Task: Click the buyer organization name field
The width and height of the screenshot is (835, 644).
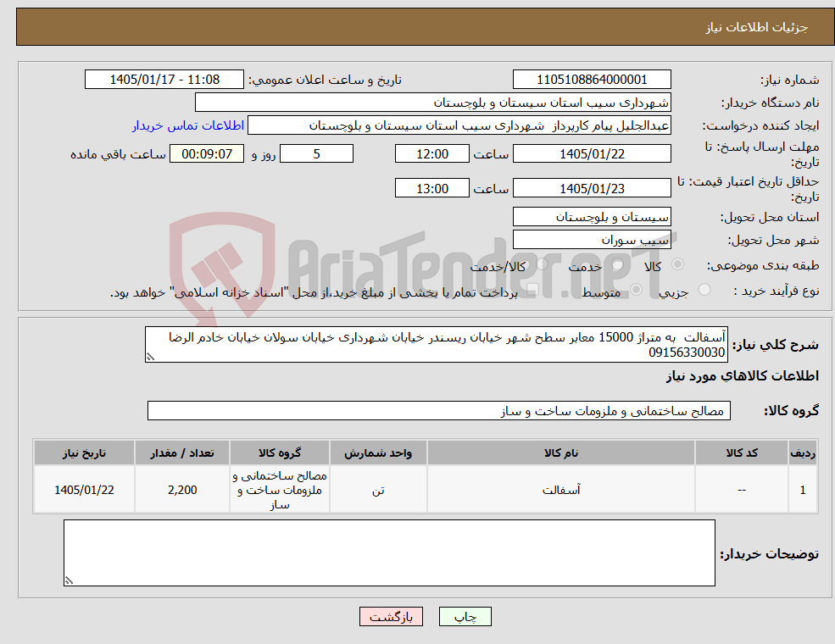Action: coord(433,103)
